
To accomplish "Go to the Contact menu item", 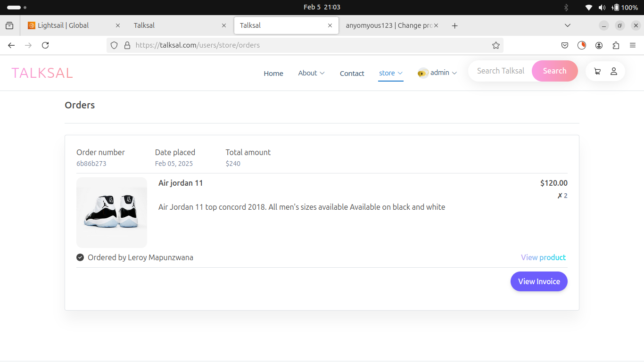I will [x=352, y=74].
